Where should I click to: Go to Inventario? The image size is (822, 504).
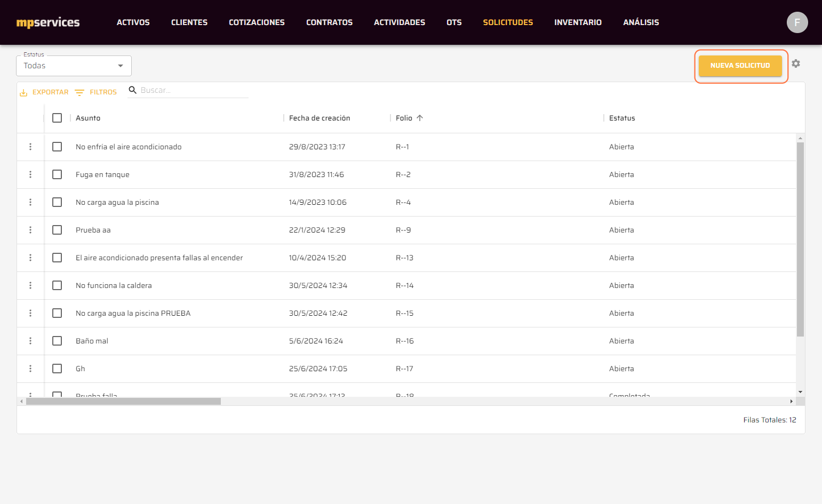(578, 22)
